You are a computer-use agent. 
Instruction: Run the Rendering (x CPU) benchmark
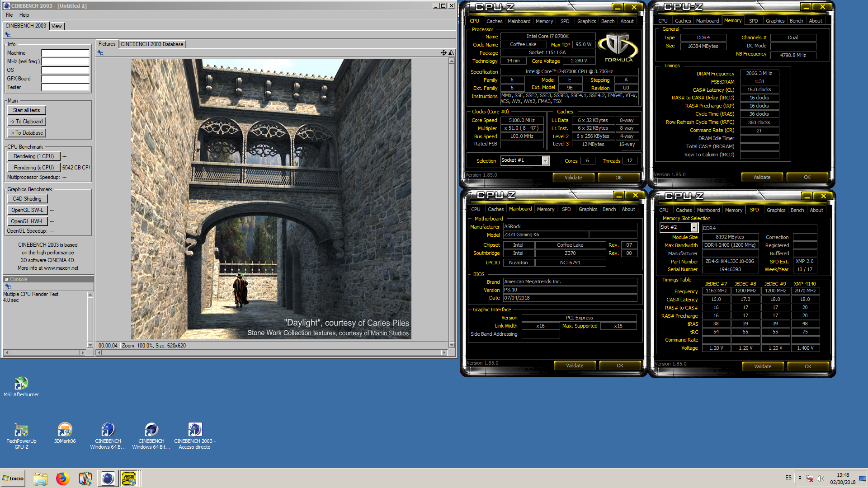tap(33, 168)
